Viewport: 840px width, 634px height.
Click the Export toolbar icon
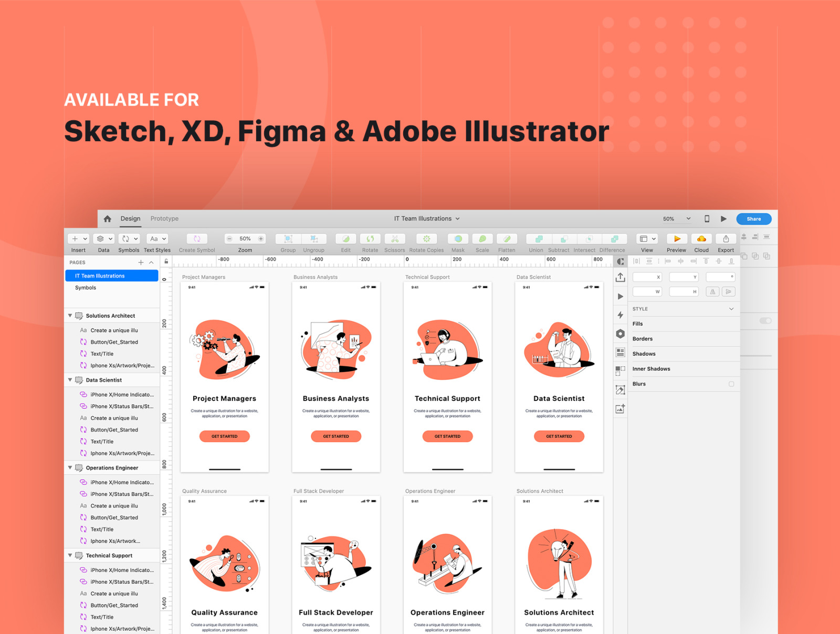coord(726,239)
